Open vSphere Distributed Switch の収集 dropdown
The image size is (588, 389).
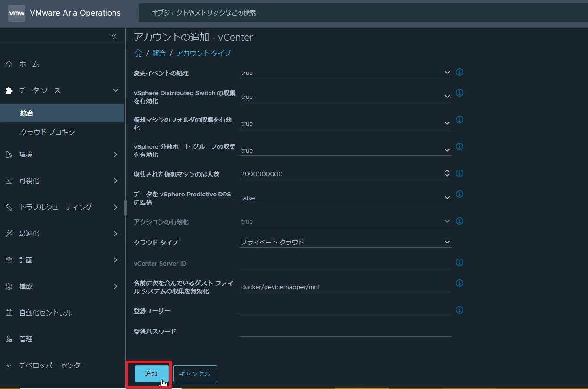click(345, 97)
